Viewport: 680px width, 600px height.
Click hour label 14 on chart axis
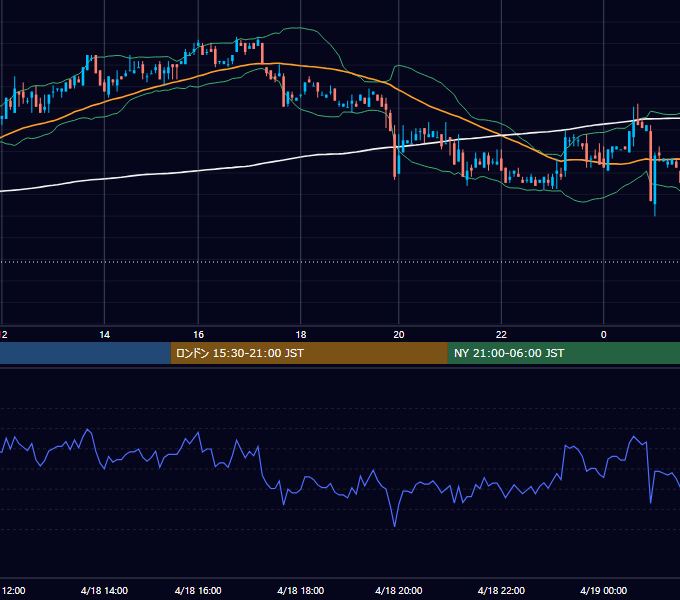(105, 335)
